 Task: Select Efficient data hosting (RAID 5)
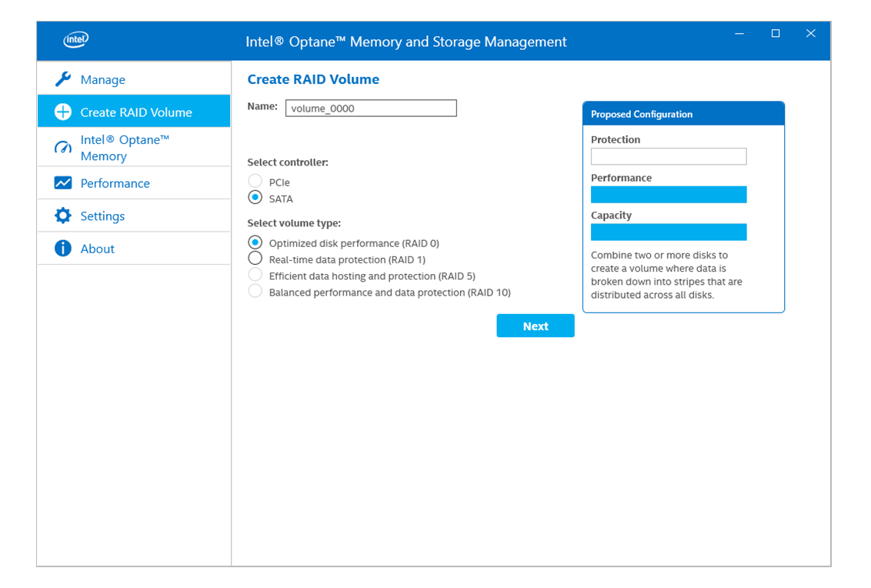click(x=255, y=275)
